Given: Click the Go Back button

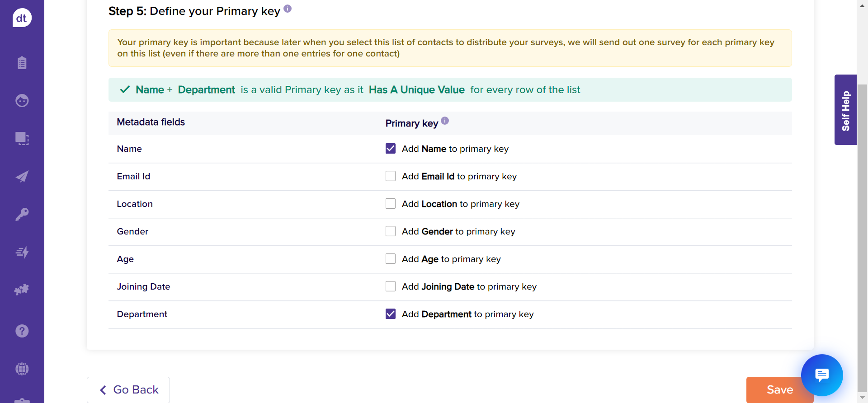Looking at the screenshot, I should click(128, 389).
